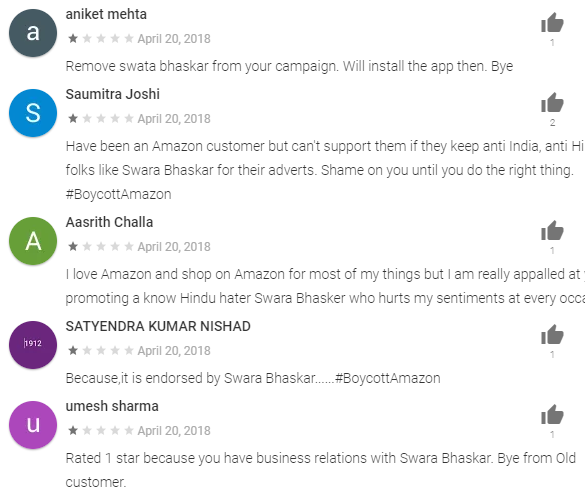Open umesh sharma's purple u avatar
This screenshot has height=490, width=585.
click(x=33, y=425)
